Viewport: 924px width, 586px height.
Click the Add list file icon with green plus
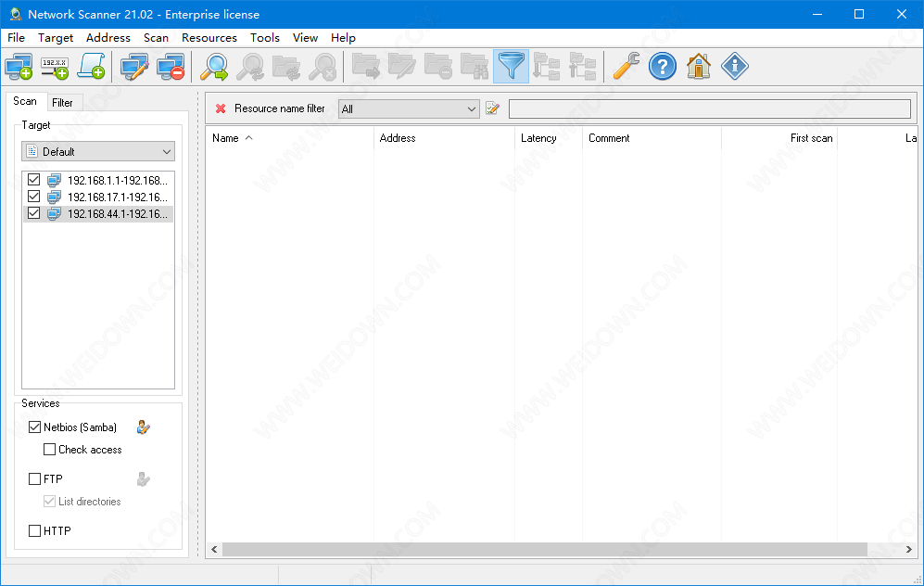(x=92, y=66)
